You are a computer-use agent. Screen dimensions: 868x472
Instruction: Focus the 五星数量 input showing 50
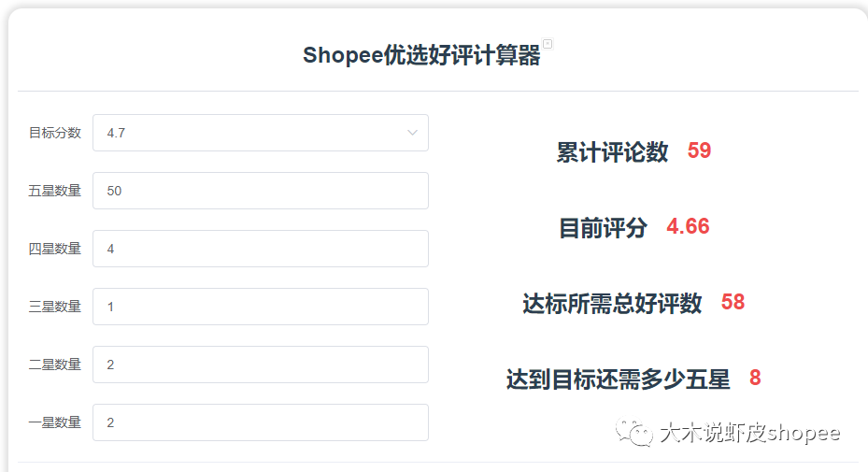click(261, 191)
